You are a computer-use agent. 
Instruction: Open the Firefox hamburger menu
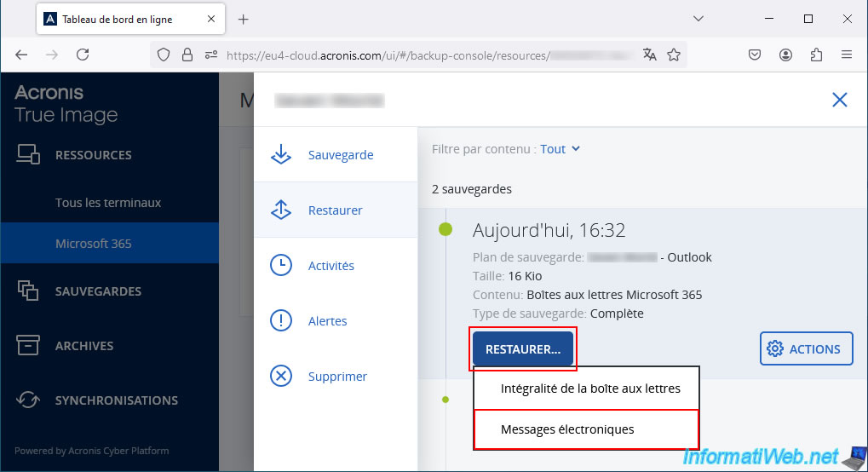pos(847,55)
